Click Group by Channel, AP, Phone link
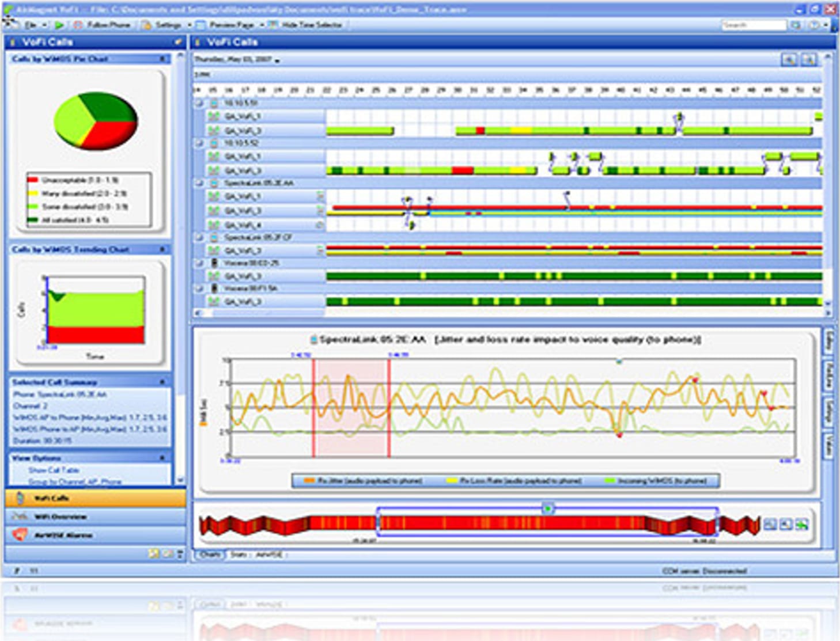 75,481
